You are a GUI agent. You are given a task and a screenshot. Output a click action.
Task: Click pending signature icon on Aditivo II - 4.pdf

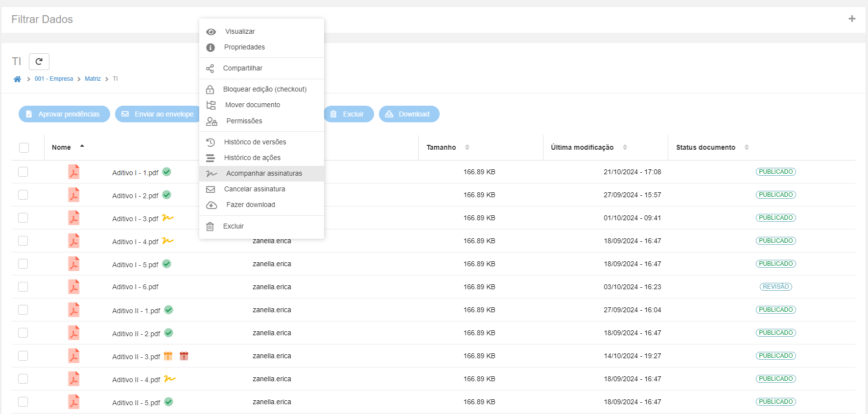click(170, 379)
